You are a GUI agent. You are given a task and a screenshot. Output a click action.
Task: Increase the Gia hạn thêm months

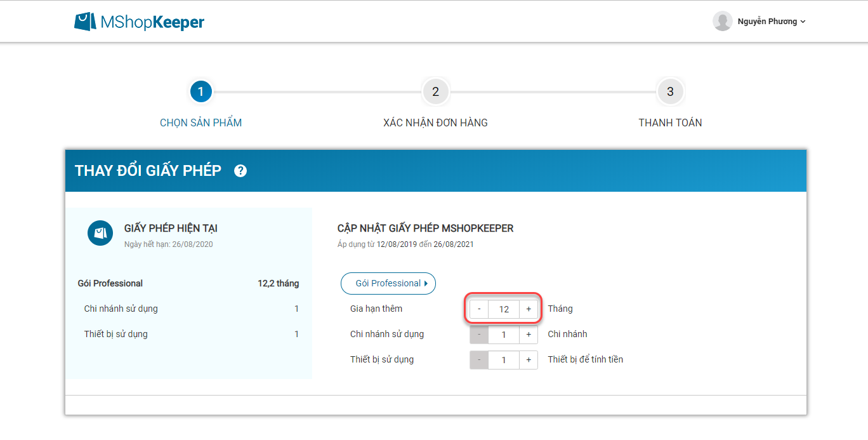(529, 309)
